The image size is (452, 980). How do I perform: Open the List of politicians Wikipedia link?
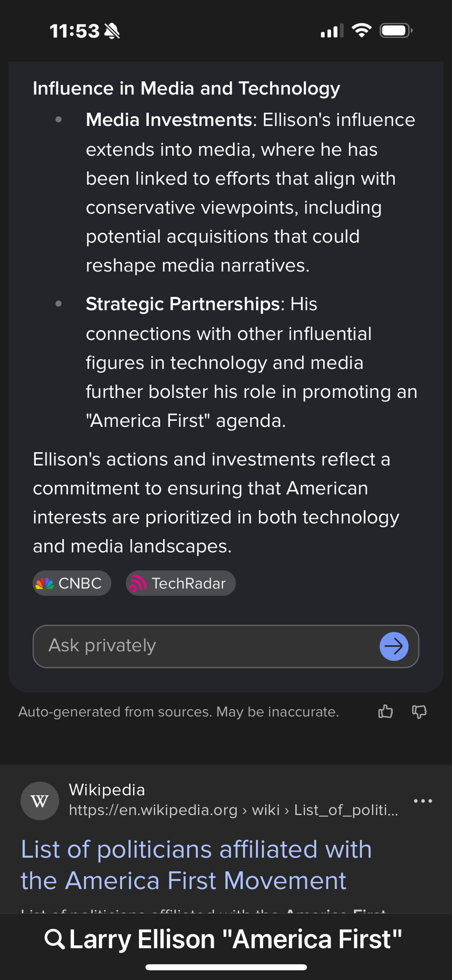[196, 865]
